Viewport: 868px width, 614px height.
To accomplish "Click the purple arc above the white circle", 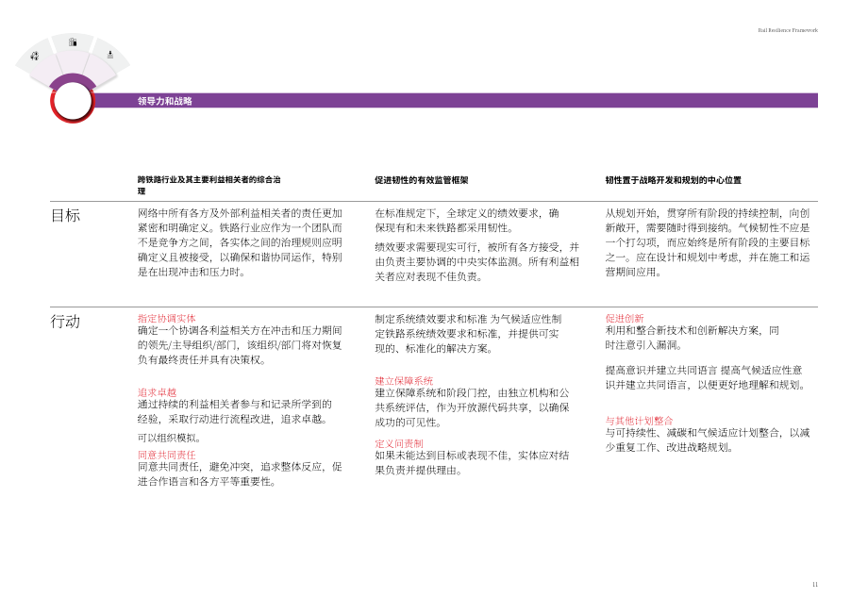I will (73, 81).
